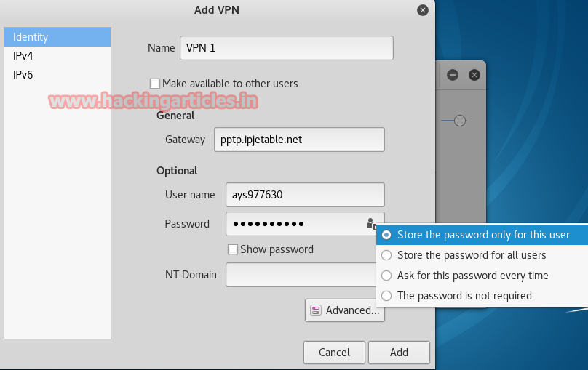Click Add to create the VPN
The image size is (588, 370).
point(399,353)
